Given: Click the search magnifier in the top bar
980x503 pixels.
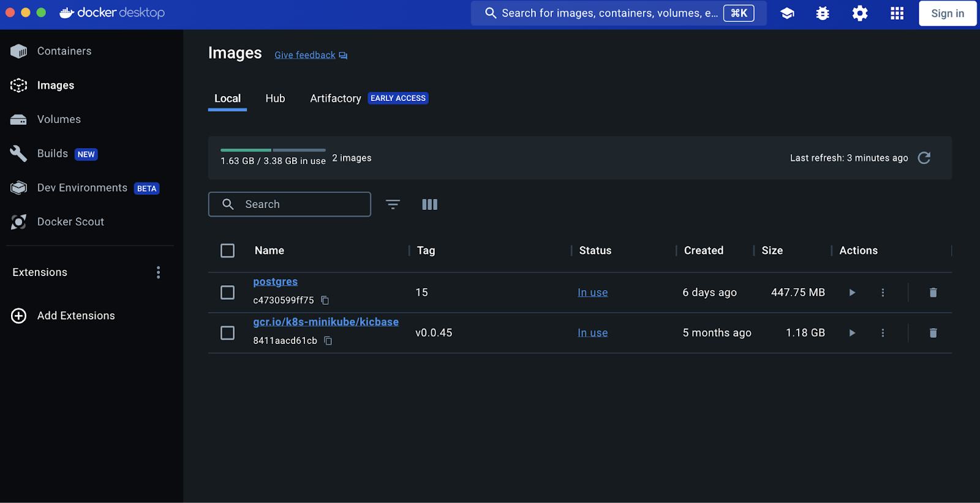Looking at the screenshot, I should coord(491,13).
